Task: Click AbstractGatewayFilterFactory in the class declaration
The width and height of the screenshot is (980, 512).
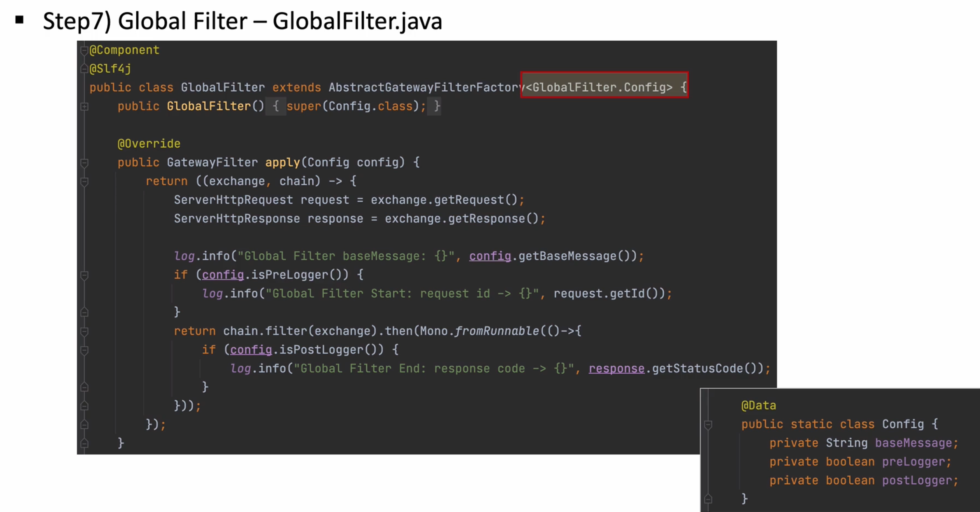Action: (427, 87)
